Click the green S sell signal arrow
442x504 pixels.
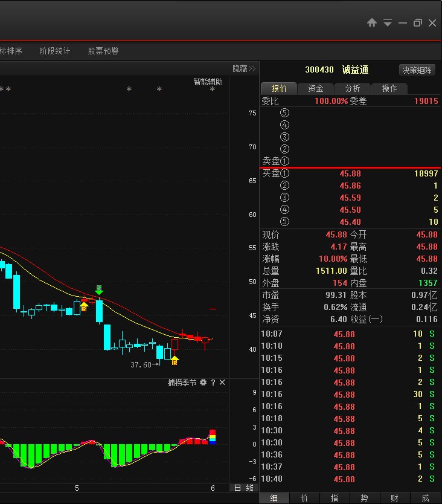[99, 289]
